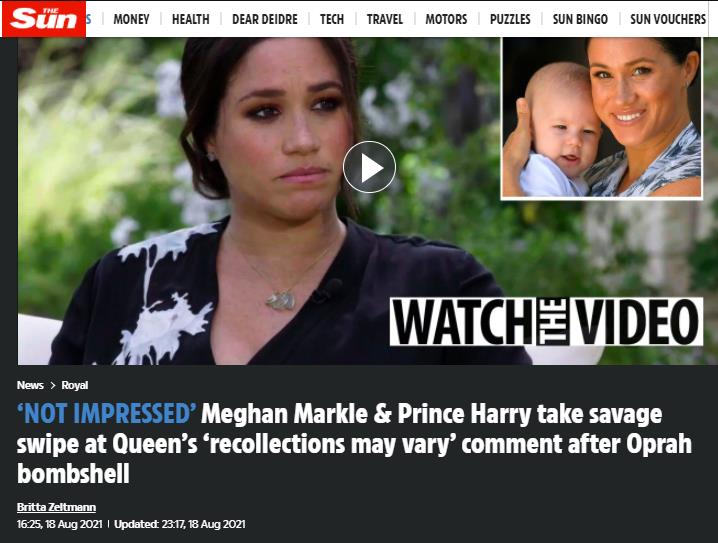Open the Puzzles section
Image resolution: width=718 pixels, height=543 pixels.
click(510, 19)
